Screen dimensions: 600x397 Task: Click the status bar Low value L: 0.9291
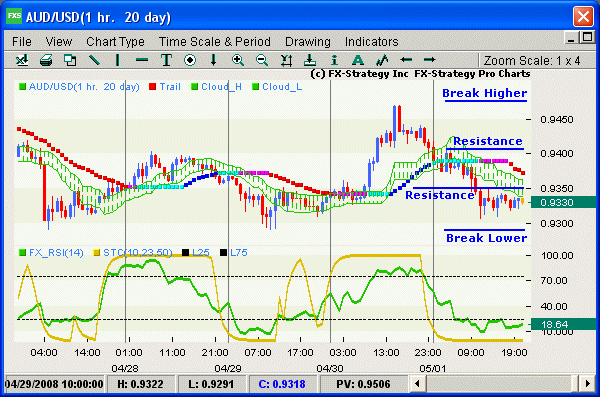coord(211,384)
